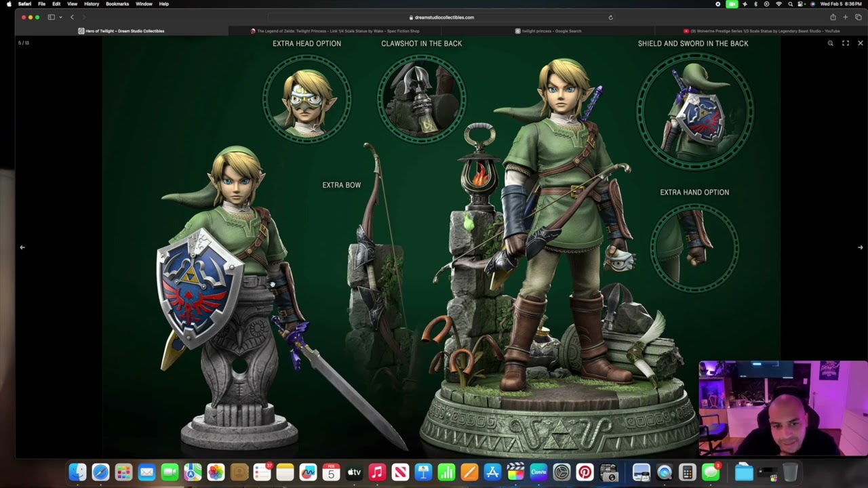This screenshot has height=488, width=868.
Task: Click the Wed Feb 5 8:36PM clock
Action: (x=841, y=4)
